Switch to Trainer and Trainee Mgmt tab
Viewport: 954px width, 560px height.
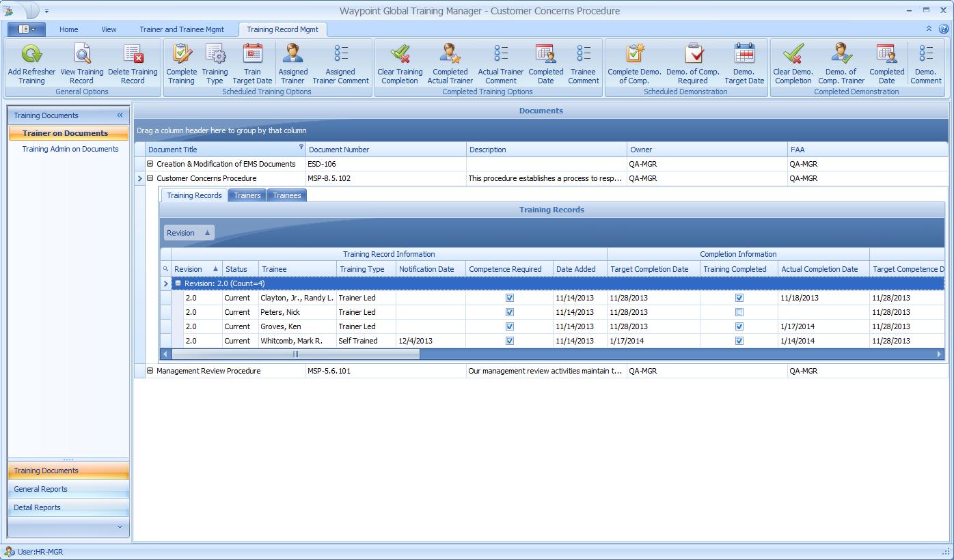click(182, 29)
